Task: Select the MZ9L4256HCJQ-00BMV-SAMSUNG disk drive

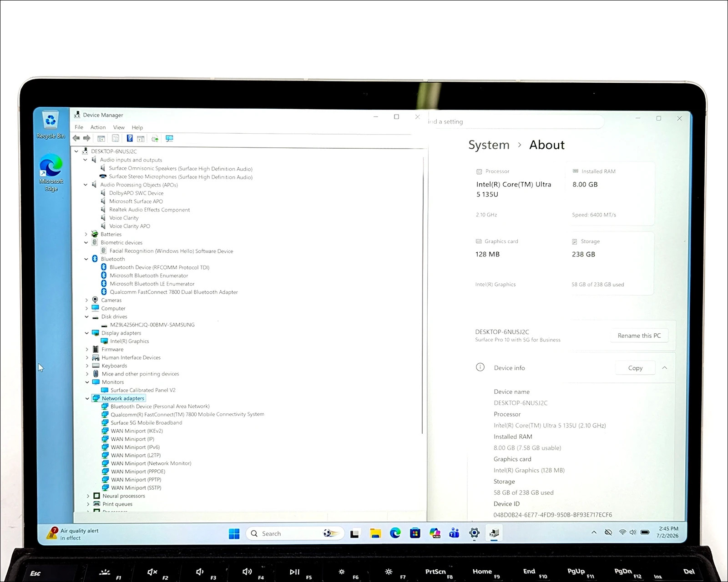Action: coord(152,325)
